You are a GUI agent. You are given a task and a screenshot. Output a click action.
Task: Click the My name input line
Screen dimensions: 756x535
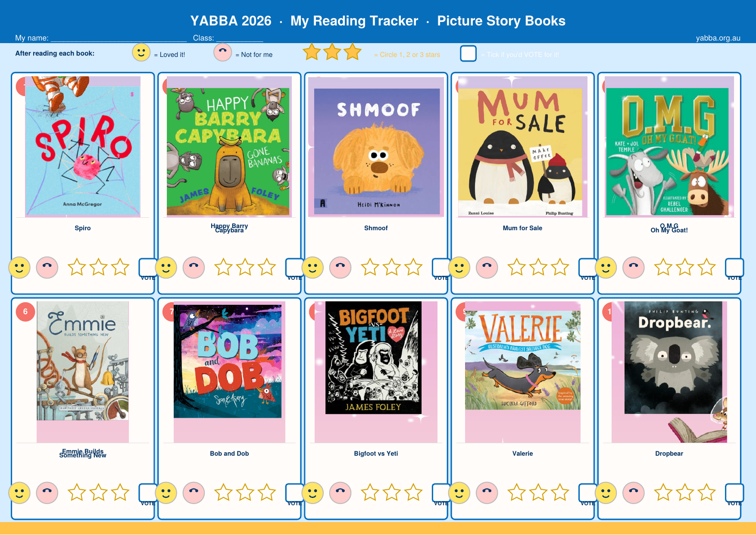119,38
